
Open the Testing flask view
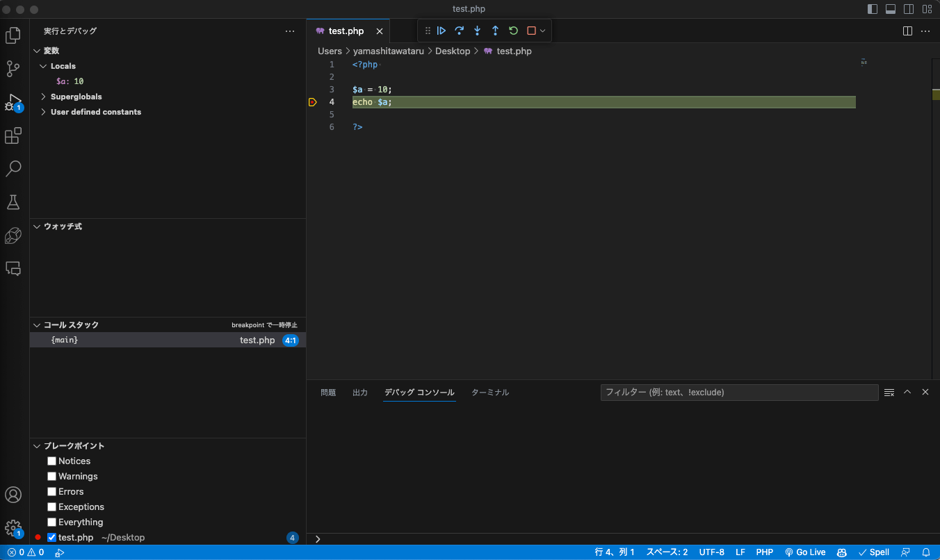click(13, 202)
